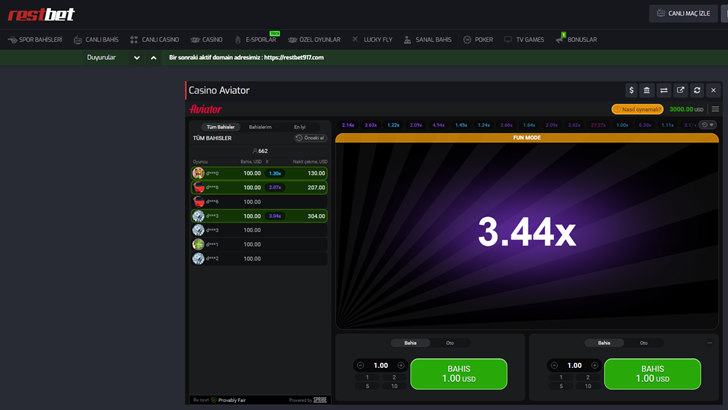Click the 1.30x multiplier badge in bets list
Screen dimensions: 728x410
(x=275, y=173)
